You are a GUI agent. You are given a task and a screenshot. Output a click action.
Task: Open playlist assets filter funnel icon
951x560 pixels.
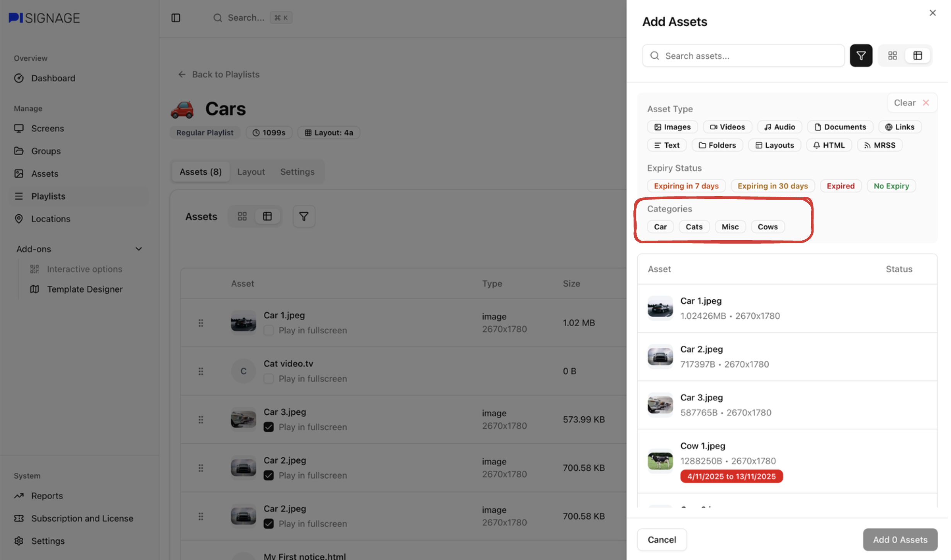click(304, 216)
